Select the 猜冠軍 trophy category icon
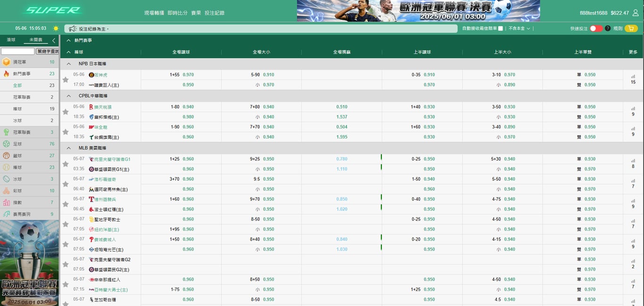Screen dimensions: 644x306 tap(6, 62)
